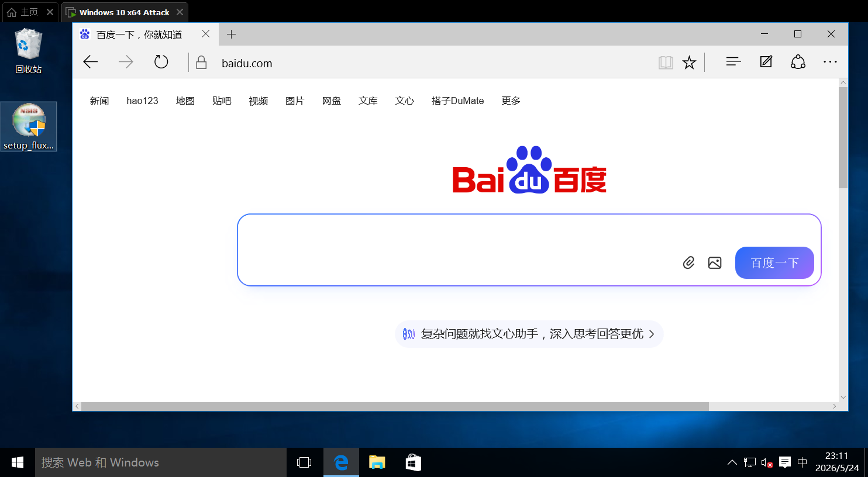The width and height of the screenshot is (868, 477).
Task: Toggle the Chinese input method indicator
Action: tap(802, 462)
